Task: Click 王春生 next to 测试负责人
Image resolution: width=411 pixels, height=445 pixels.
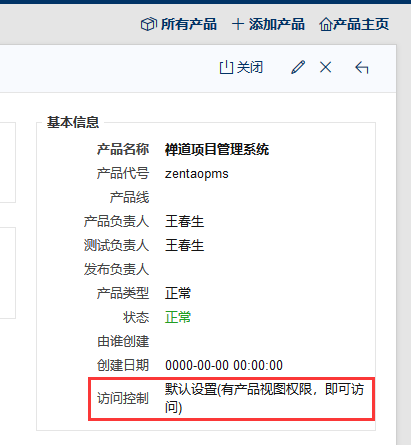Action: (185, 245)
